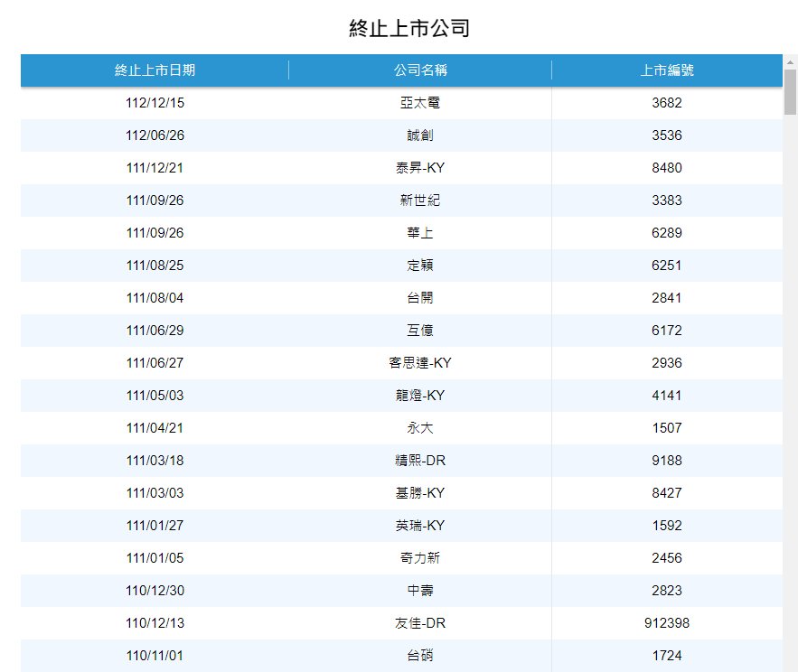Screen dimensions: 798x672
Task: Select the 亞太電 company name cell
Action: [x=420, y=103]
